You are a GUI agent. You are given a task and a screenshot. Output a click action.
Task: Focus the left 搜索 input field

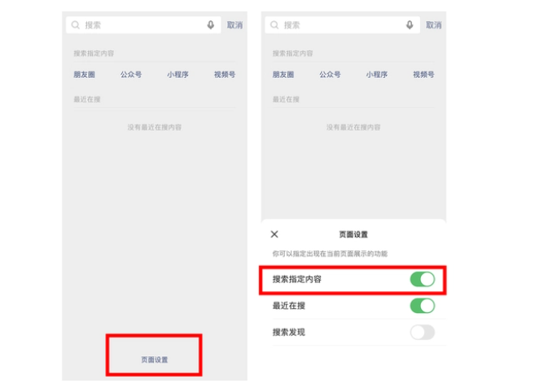point(143,25)
